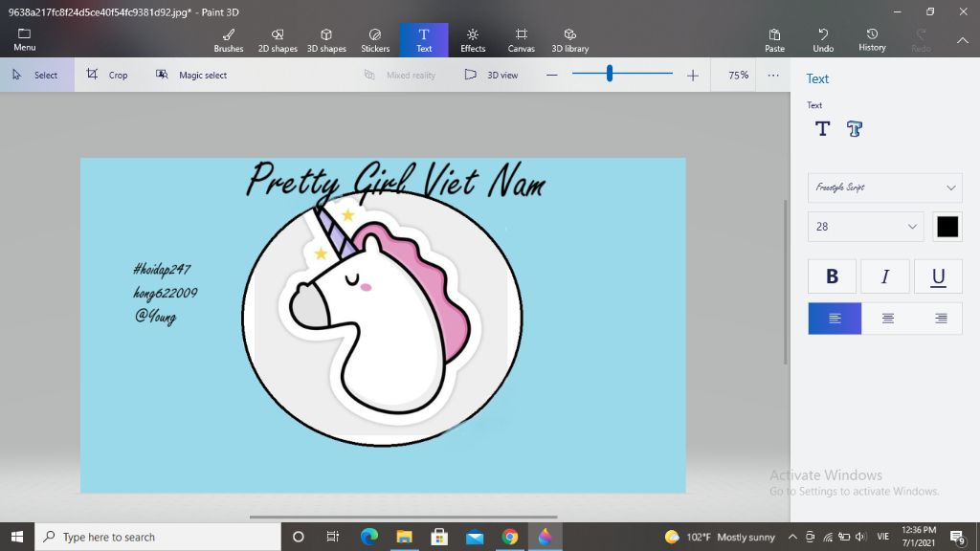This screenshot has width=980, height=551.
Task: Toggle 3D view
Action: coord(491,75)
